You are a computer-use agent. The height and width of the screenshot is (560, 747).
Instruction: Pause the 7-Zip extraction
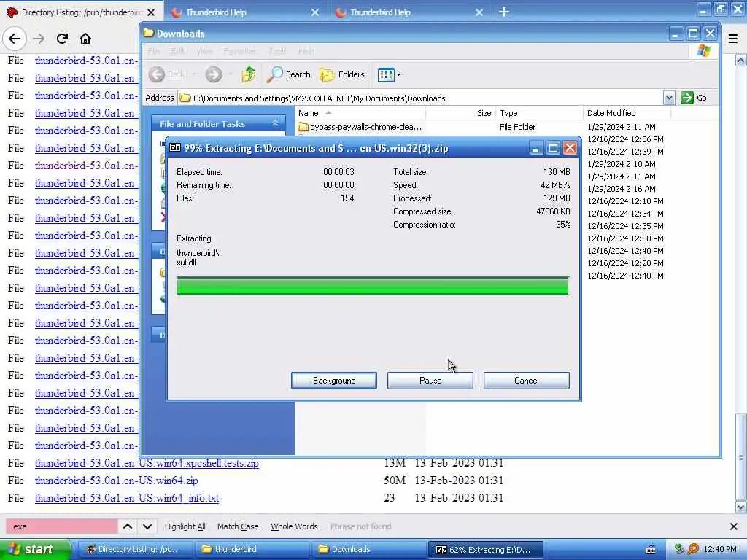[x=430, y=381]
